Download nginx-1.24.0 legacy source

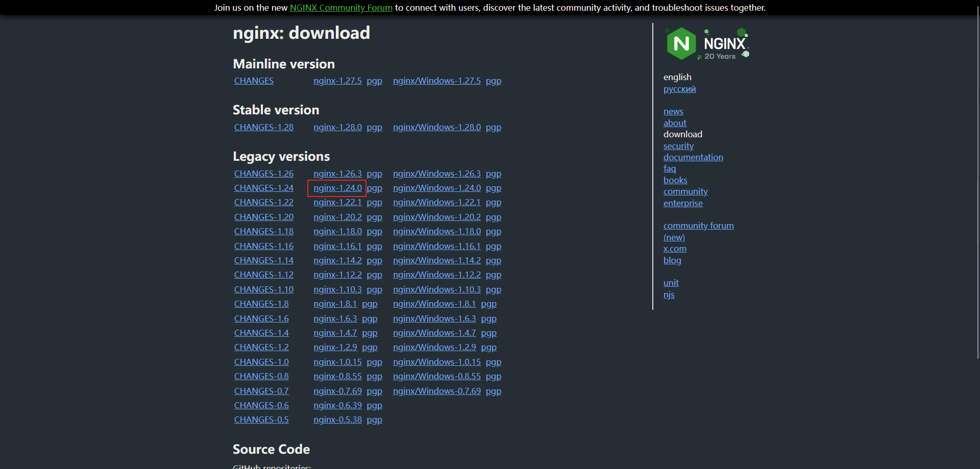(x=337, y=188)
